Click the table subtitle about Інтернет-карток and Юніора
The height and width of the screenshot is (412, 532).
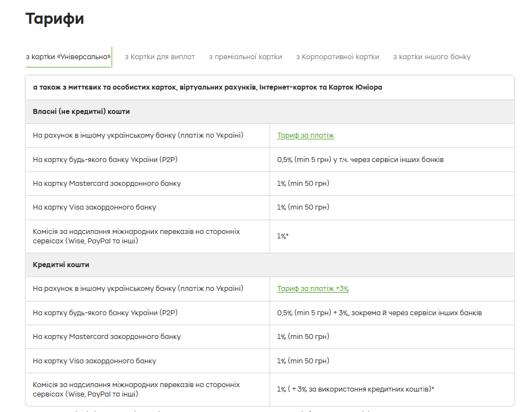coord(207,87)
